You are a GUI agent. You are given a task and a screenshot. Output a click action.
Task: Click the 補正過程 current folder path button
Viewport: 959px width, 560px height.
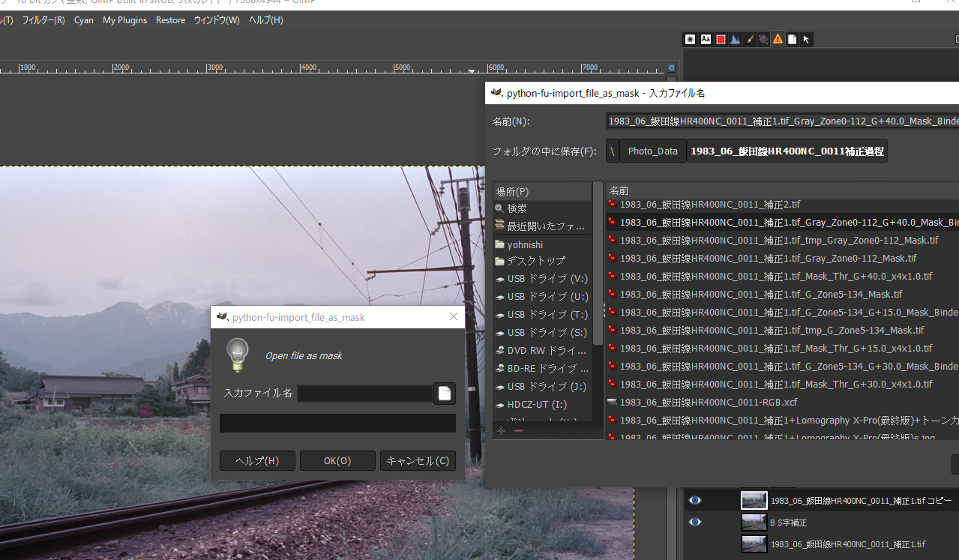787,151
